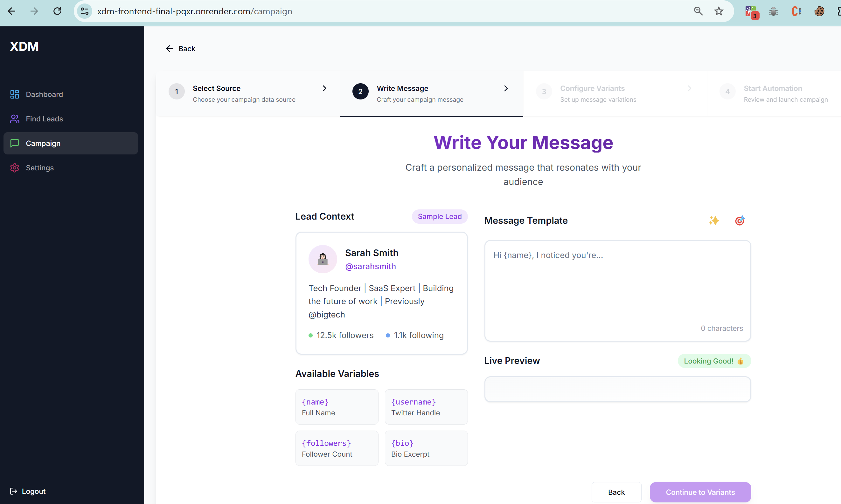Click the XDM logo
Viewport: 841px width, 504px height.
[24, 46]
